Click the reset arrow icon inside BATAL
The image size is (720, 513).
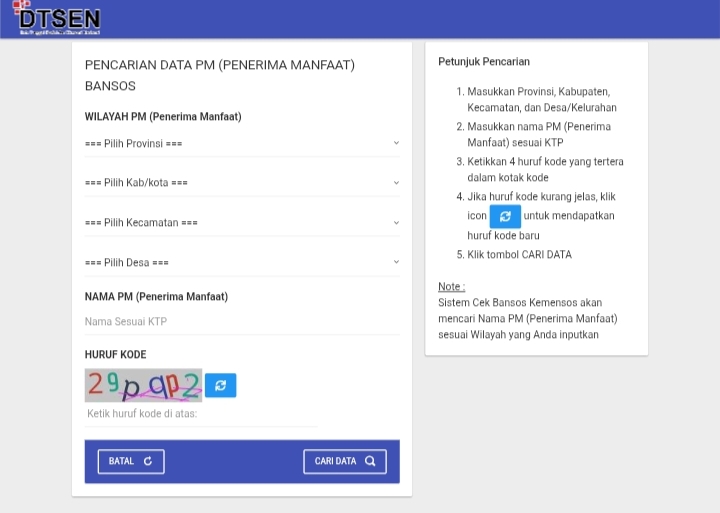coord(148,461)
